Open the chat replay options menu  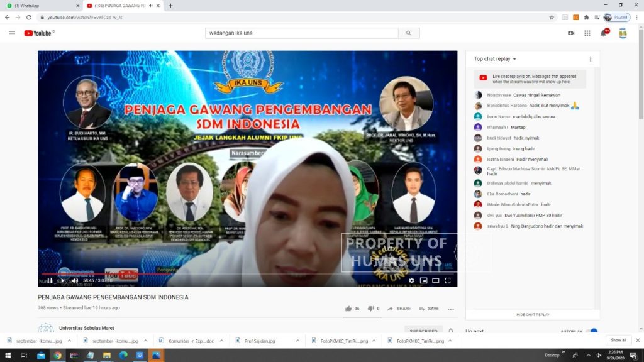[x=591, y=59]
